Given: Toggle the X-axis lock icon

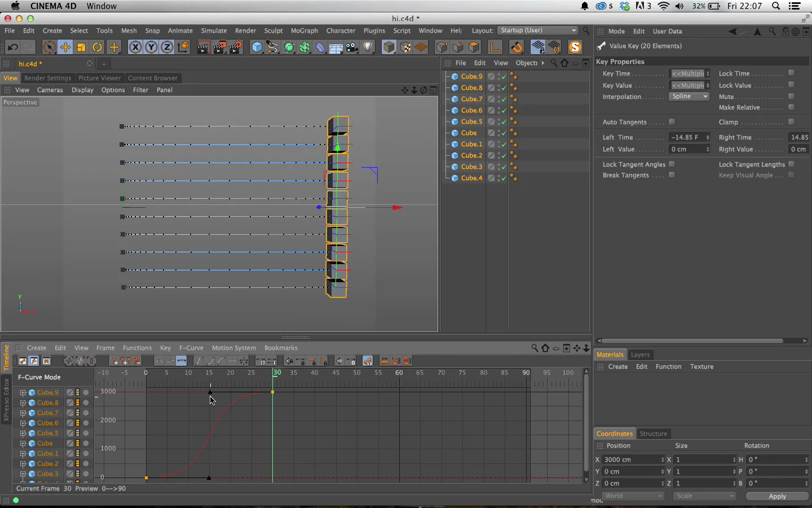Looking at the screenshot, I should (135, 47).
